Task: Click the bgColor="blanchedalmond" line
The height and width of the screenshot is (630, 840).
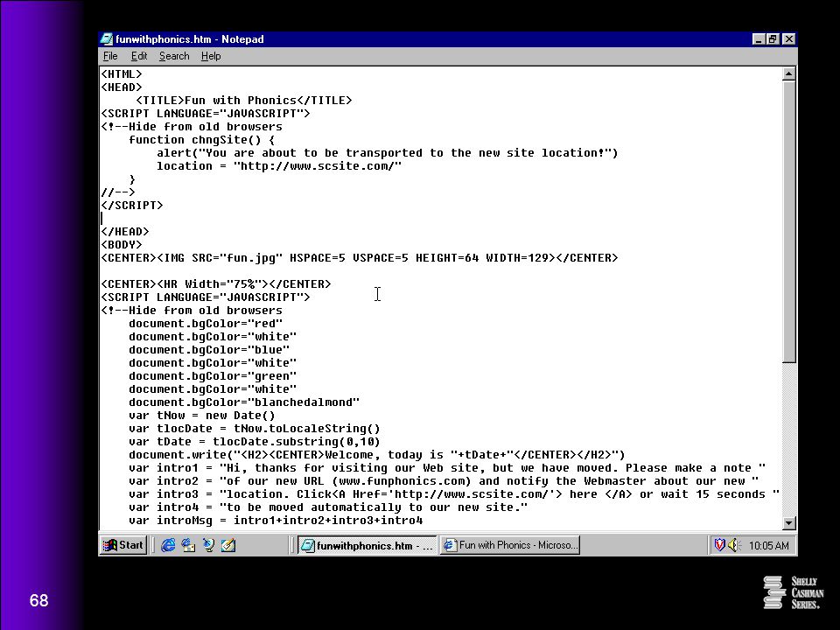Action: 244,402
